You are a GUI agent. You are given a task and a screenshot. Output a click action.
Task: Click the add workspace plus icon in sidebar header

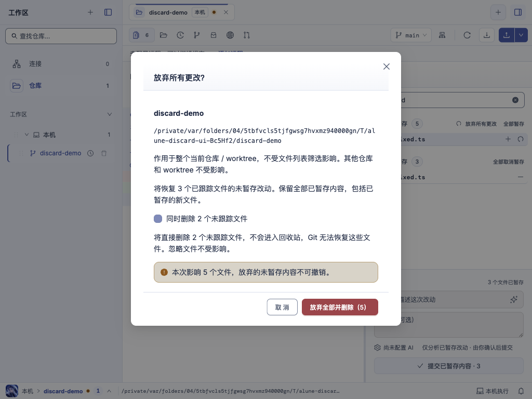[90, 12]
